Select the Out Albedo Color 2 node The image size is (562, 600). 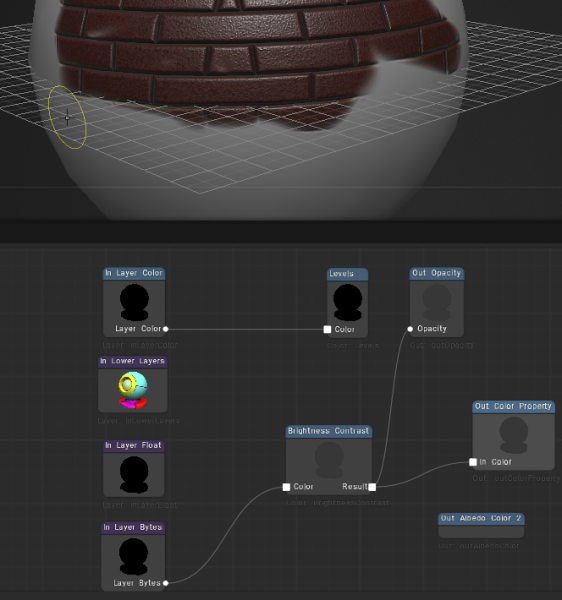(x=481, y=525)
